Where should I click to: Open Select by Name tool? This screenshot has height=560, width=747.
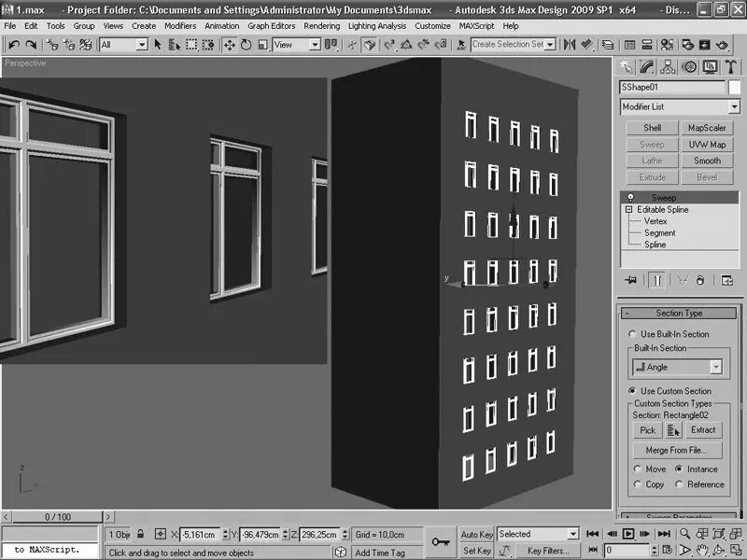(x=175, y=45)
